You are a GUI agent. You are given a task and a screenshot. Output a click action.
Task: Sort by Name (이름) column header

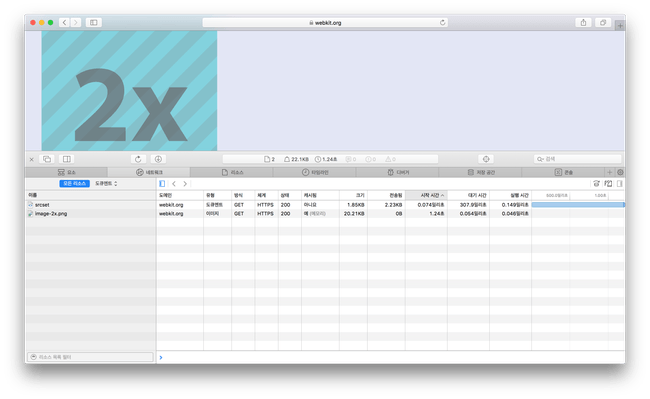[90, 195]
